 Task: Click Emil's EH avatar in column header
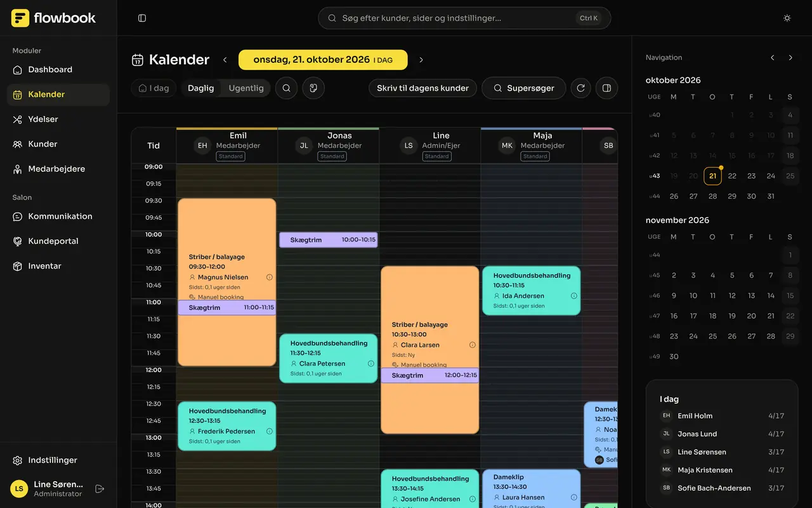(202, 146)
